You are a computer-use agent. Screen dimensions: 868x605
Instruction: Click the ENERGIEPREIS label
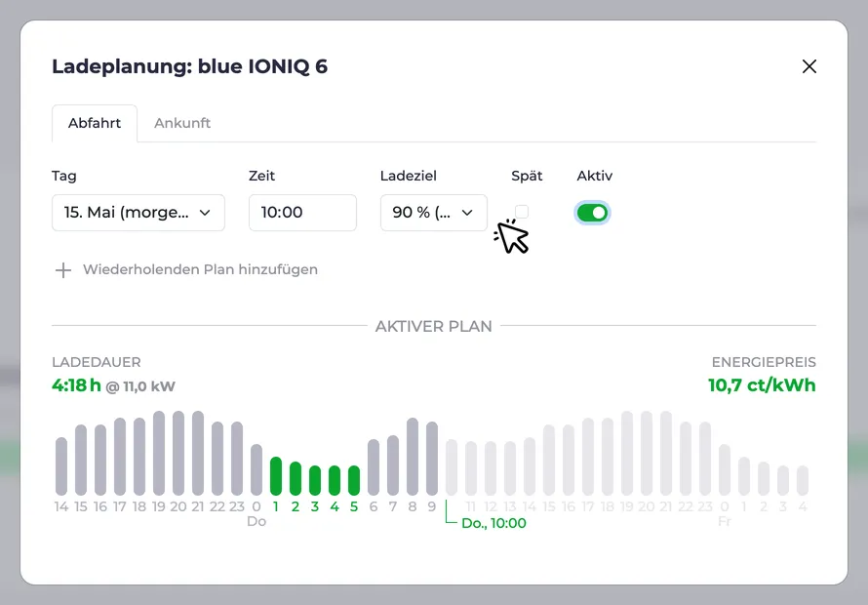pyautogui.click(x=764, y=362)
